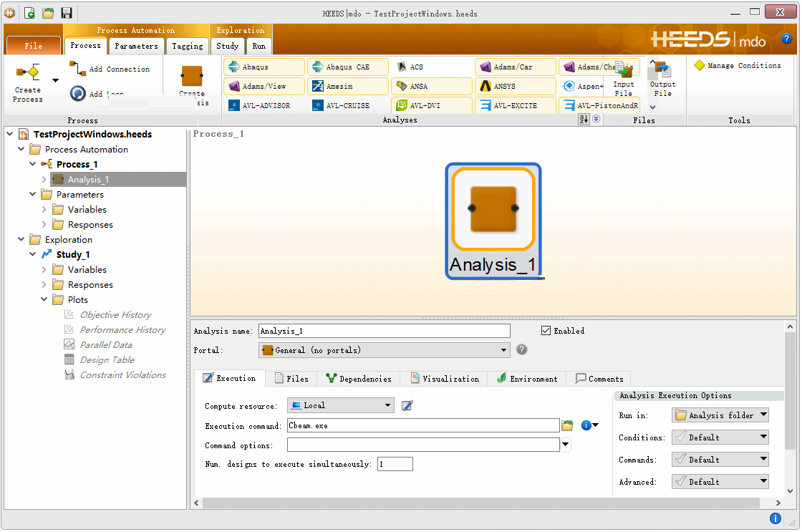Open the File ribbon tab
This screenshot has height=532, width=802.
33,46
